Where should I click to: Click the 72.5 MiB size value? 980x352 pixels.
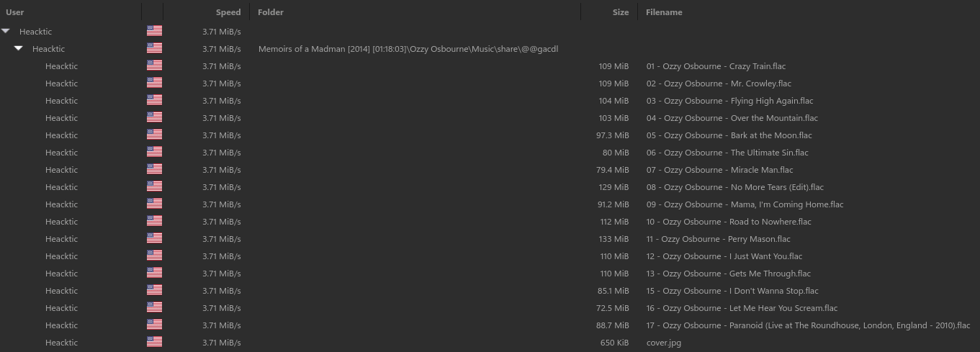point(612,308)
